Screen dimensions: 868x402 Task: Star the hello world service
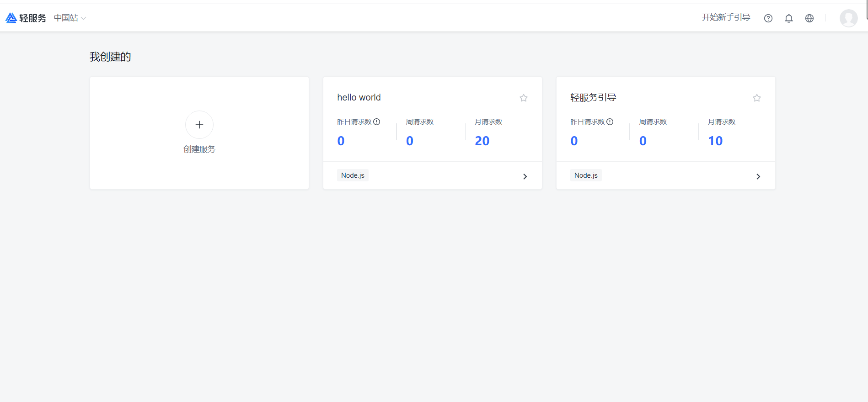click(x=524, y=98)
